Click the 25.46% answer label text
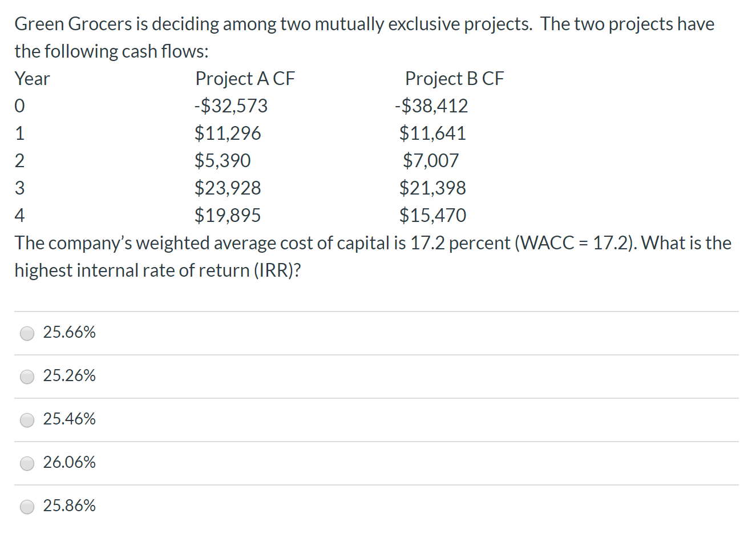 [x=69, y=419]
